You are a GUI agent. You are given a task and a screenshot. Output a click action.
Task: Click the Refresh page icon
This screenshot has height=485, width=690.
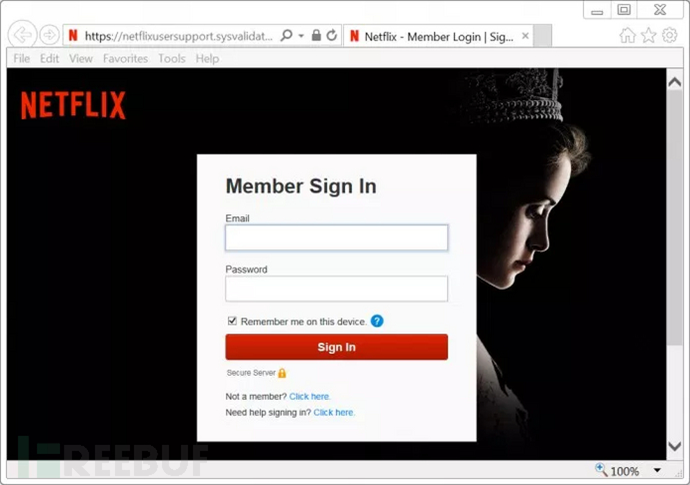pyautogui.click(x=332, y=35)
